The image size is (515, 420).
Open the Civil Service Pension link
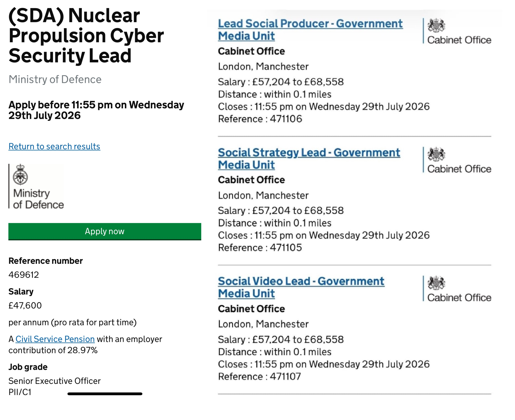(x=55, y=339)
